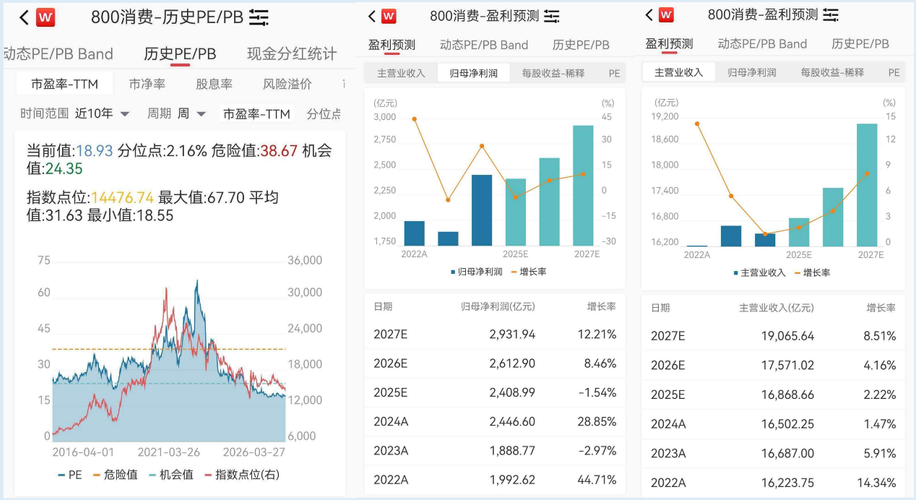Select 2027E row with 19,065.64 revenue

(x=773, y=336)
